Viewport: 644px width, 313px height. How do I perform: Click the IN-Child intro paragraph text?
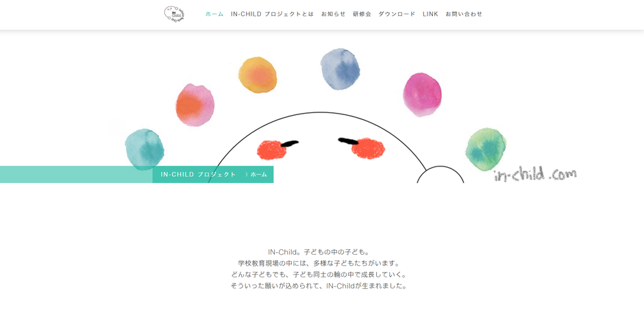(x=319, y=268)
